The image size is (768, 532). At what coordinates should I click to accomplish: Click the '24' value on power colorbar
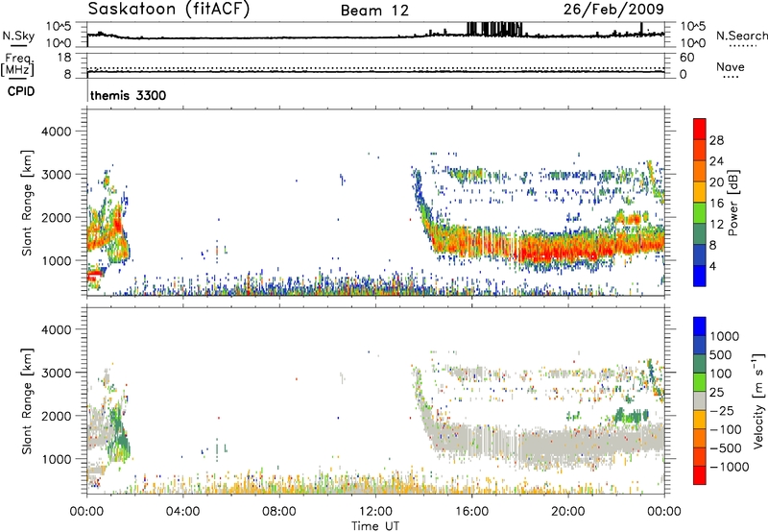[x=716, y=161]
